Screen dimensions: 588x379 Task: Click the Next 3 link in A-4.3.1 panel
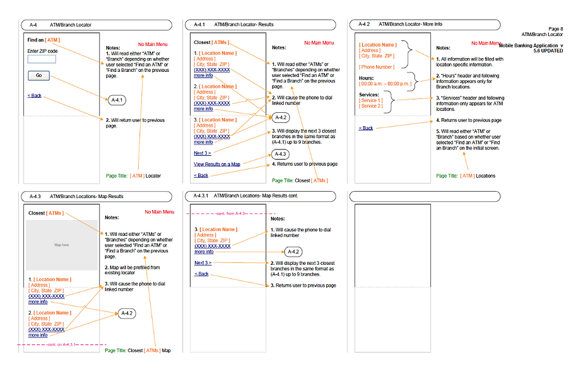pos(203,263)
